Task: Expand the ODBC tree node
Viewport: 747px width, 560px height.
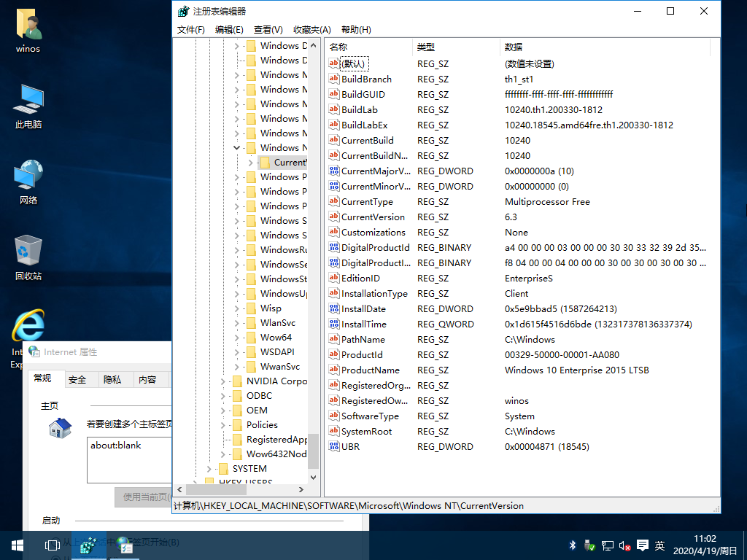Action: tap(223, 396)
